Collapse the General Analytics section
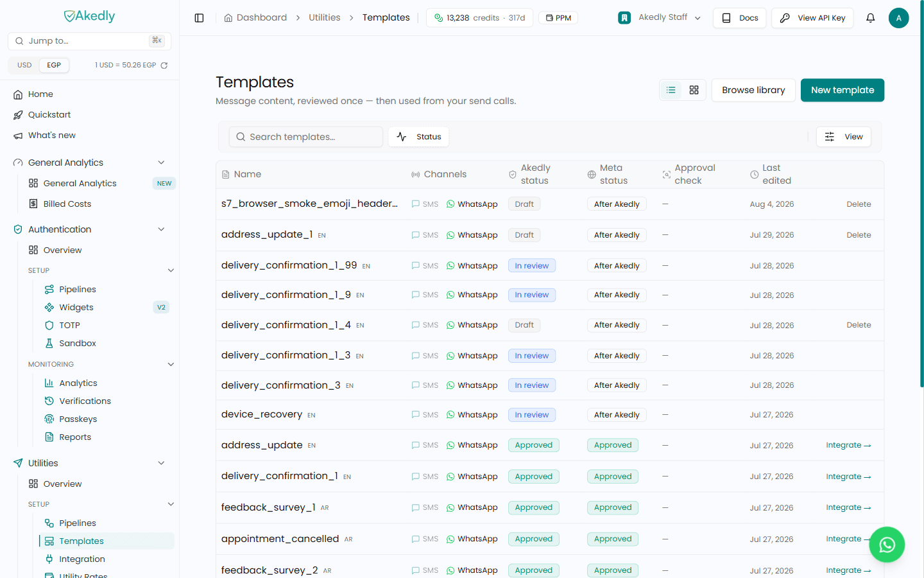Image resolution: width=924 pixels, height=578 pixels. pos(161,162)
